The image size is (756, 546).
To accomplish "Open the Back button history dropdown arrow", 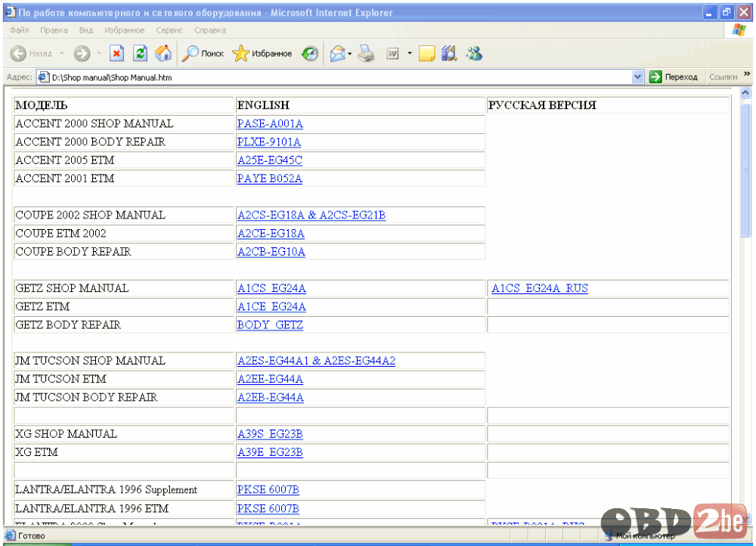I will coord(62,54).
